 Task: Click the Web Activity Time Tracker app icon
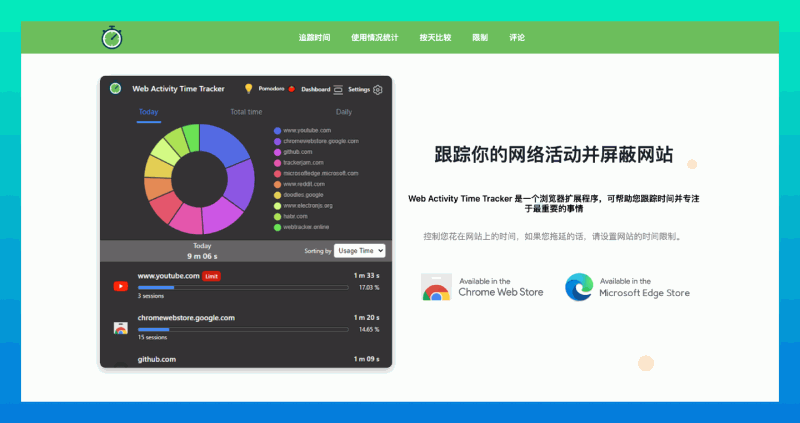pos(115,88)
